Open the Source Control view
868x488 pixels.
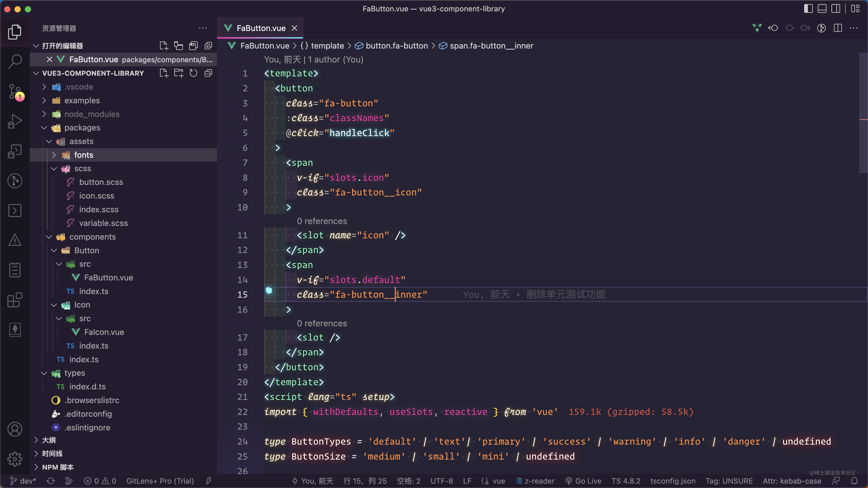coord(15,92)
